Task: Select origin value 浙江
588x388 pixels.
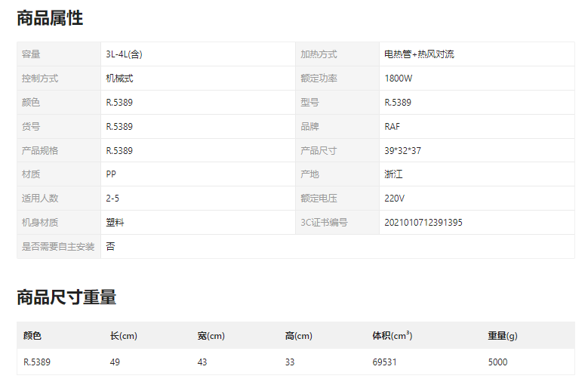Action: 393,174
